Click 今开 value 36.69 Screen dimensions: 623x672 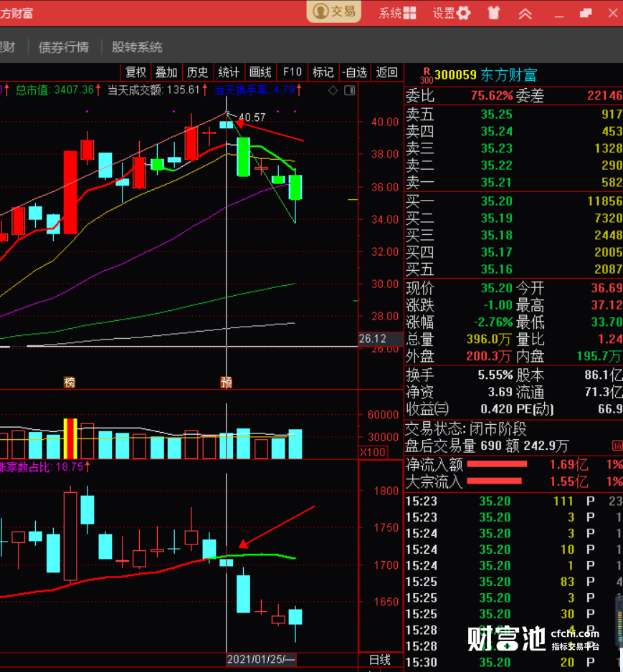607,288
